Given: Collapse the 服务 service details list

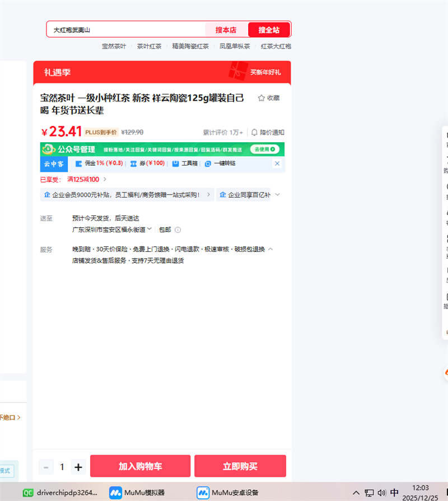Looking at the screenshot, I should coord(270,249).
